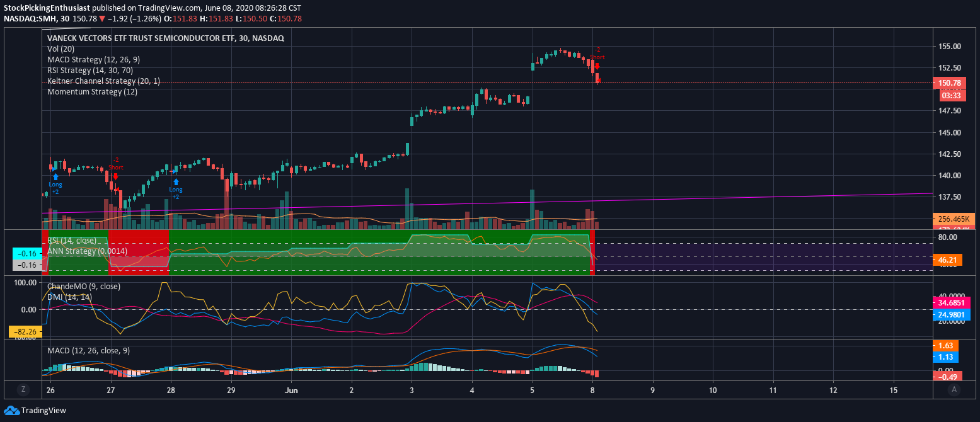The width and height of the screenshot is (980, 422).
Task: Click the blue 1.13 MACD value tag
Action: click(946, 357)
